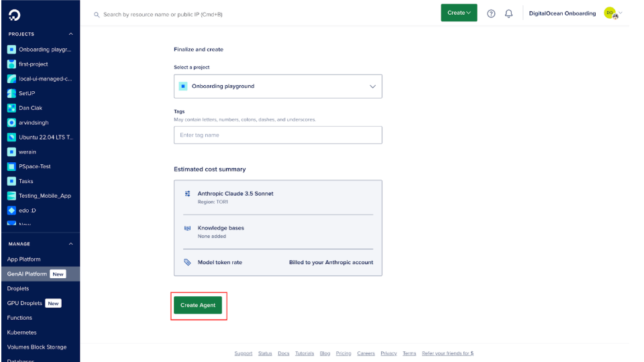Open Kubernetes in sidebar

21,333
